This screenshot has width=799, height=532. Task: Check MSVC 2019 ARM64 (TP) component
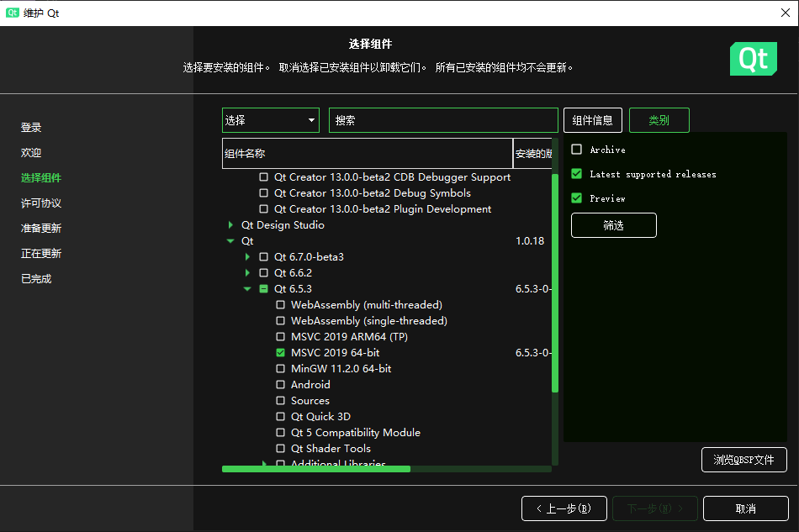[x=280, y=336]
